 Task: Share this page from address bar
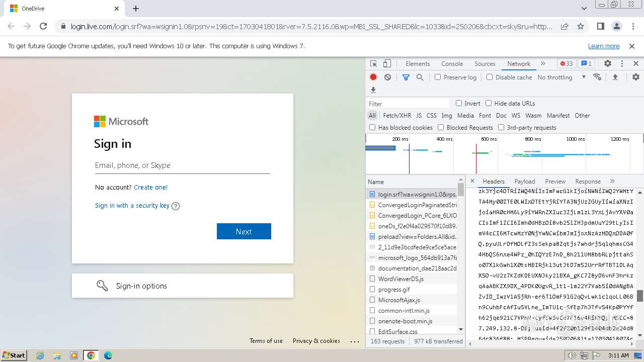click(565, 26)
